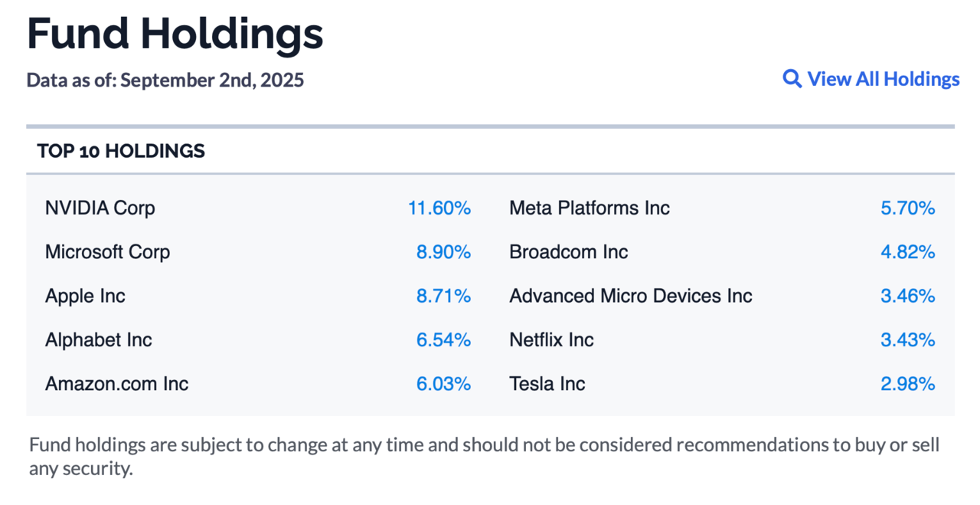This screenshot has height=505, width=980.
Task: Click the magnifier icon beside View All Holdings
Action: [x=792, y=79]
